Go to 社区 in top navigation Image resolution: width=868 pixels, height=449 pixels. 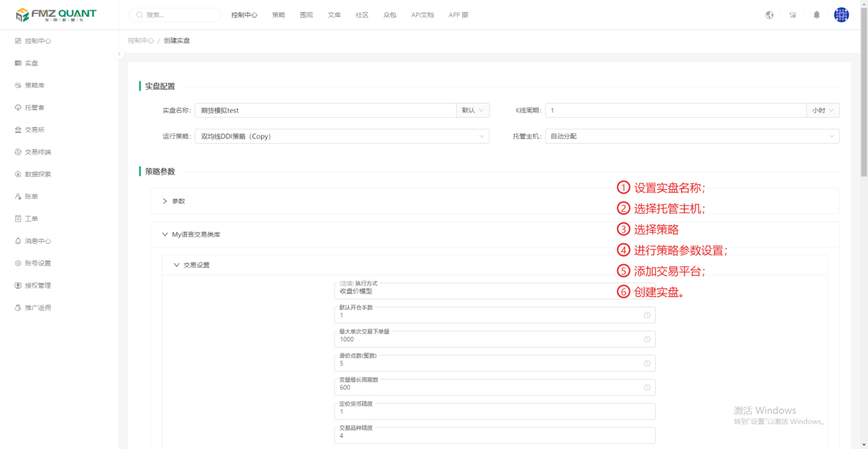362,15
